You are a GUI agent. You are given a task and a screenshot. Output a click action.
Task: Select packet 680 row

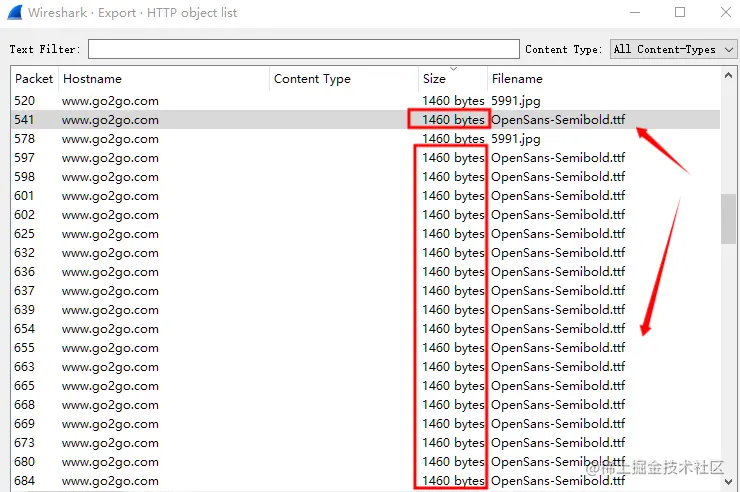[366, 461]
